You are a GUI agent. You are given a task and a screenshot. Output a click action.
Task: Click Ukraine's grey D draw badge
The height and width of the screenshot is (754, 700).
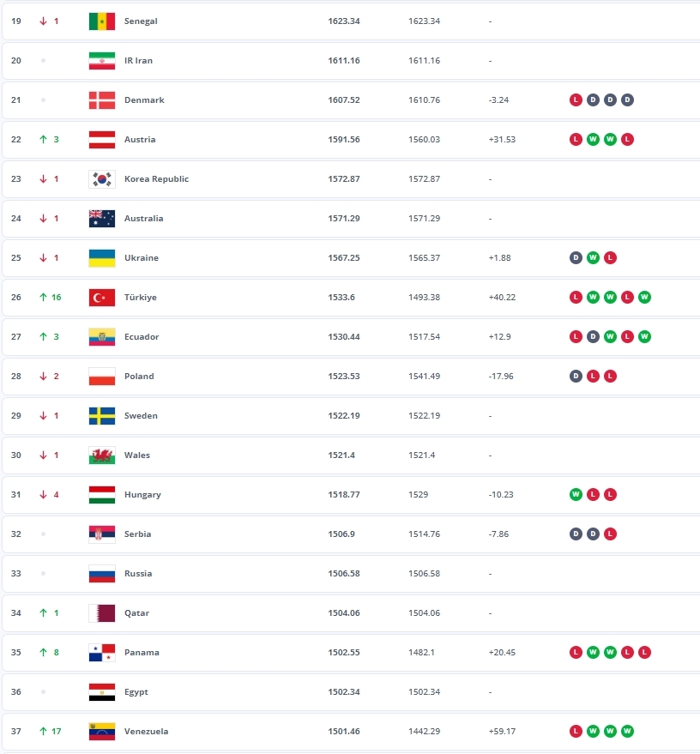[x=576, y=257]
